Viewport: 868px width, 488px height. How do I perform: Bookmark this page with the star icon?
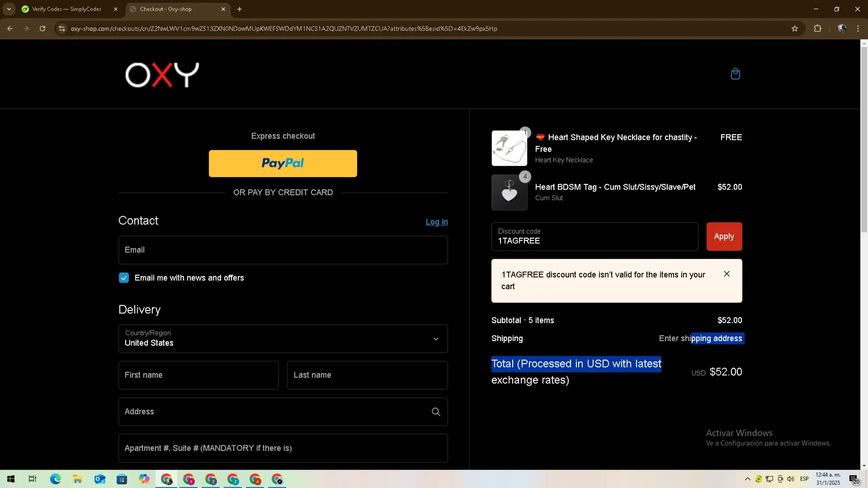[795, 28]
